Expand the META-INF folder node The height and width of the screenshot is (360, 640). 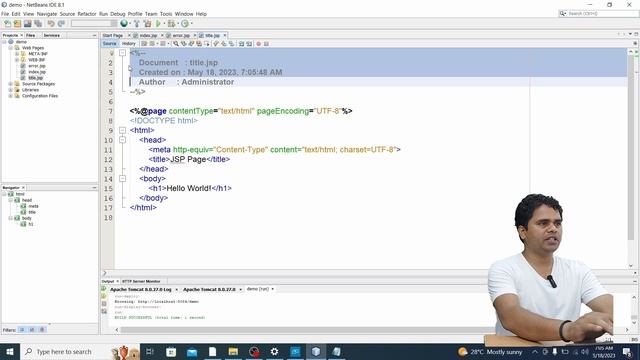[x=17, y=53]
